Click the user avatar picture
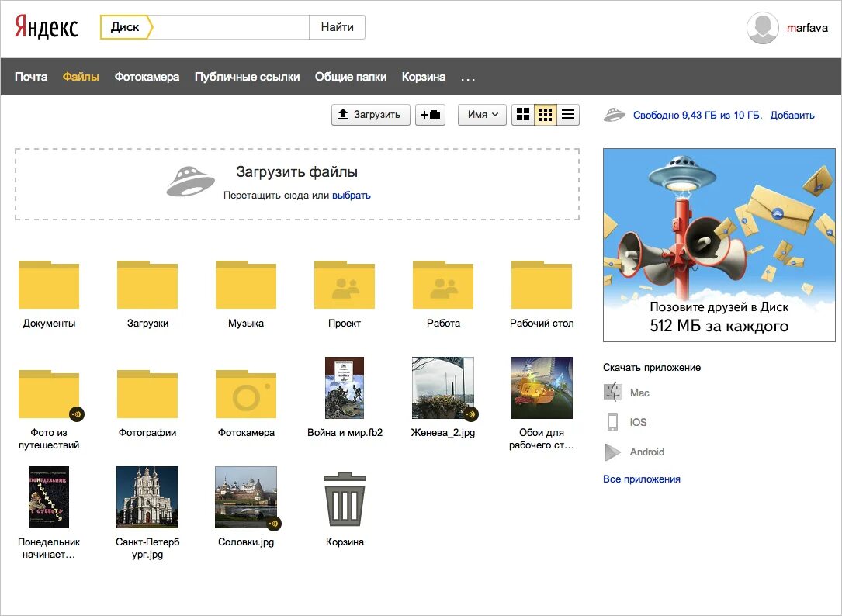The height and width of the screenshot is (616, 842). point(763,27)
